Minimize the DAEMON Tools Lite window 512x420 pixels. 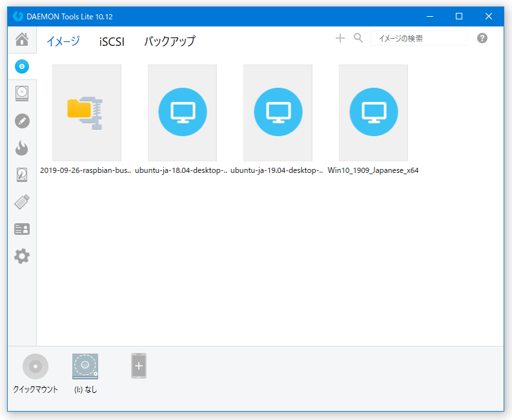[x=430, y=16]
